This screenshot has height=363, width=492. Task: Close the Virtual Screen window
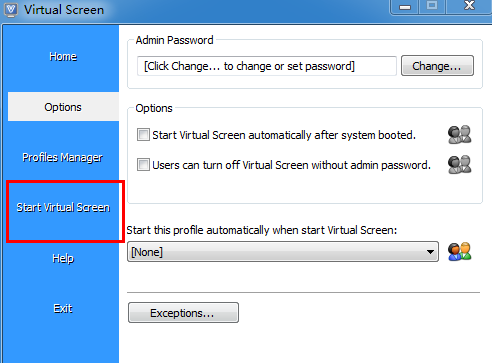469,6
